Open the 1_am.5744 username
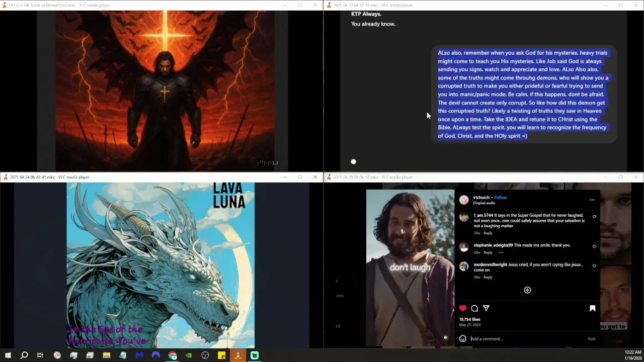 [x=483, y=215]
